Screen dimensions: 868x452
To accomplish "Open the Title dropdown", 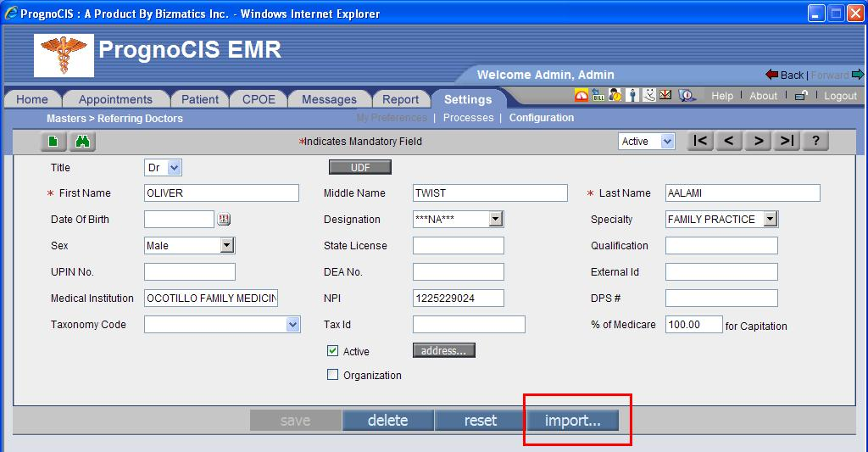I will [x=163, y=167].
